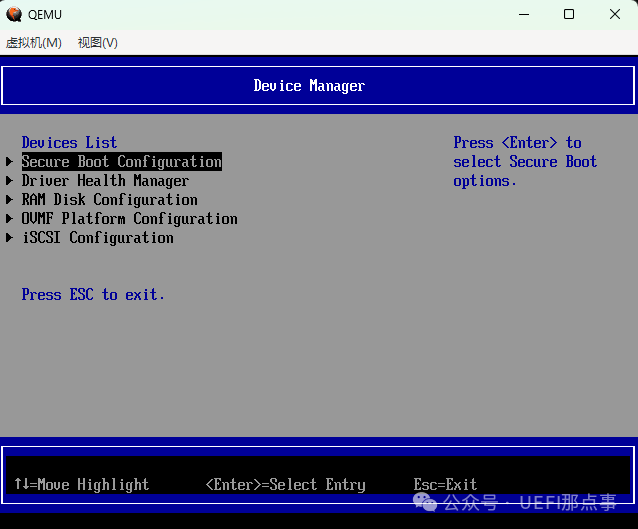Click the triangle before RAM Disk Configuration
638x529 pixels.
(10, 200)
